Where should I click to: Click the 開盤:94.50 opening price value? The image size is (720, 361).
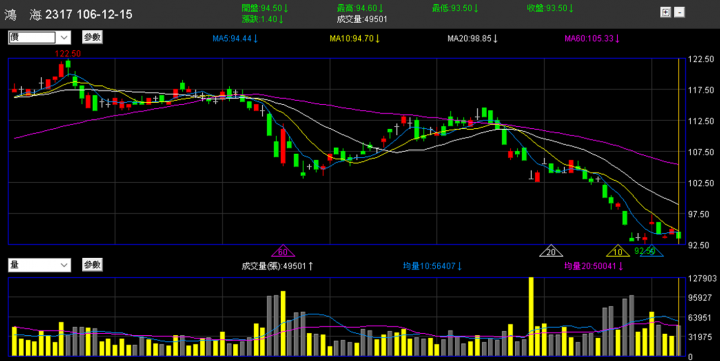pos(265,8)
